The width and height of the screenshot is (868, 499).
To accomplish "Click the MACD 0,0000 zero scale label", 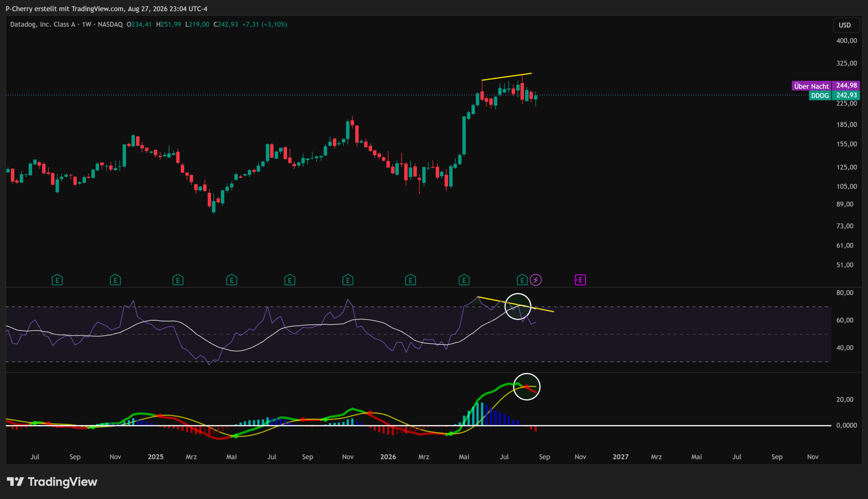I will click(x=846, y=425).
